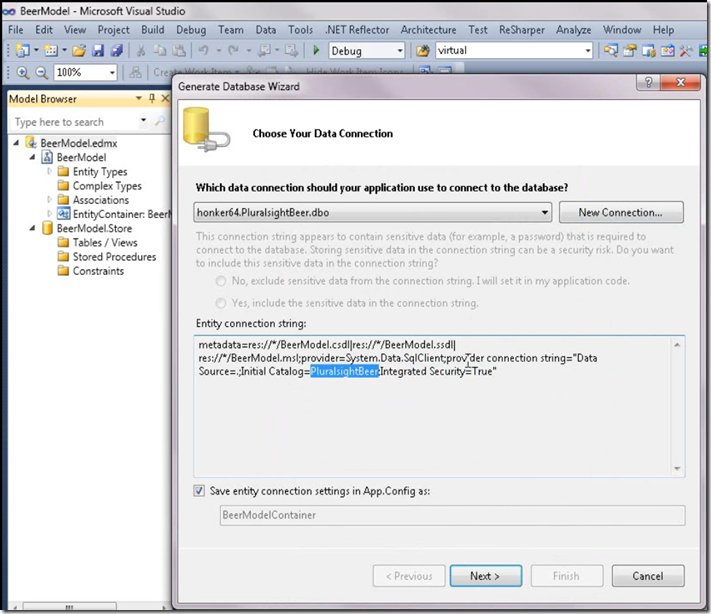The width and height of the screenshot is (711, 614).
Task: Click the New Connection... button
Action: click(621, 212)
